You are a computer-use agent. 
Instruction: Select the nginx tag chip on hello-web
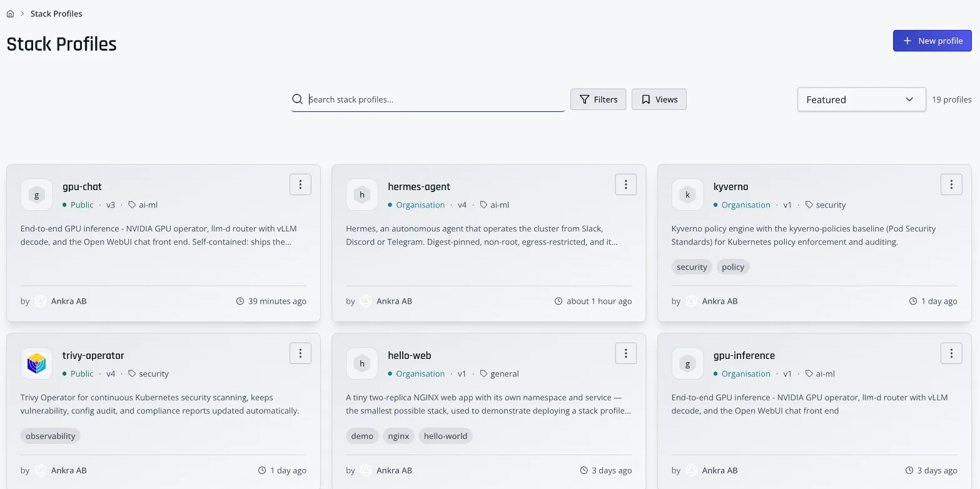(x=399, y=436)
